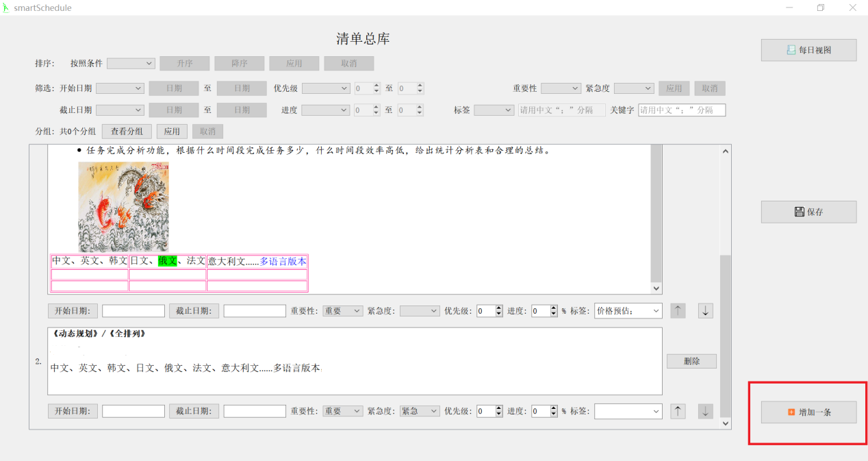Screen dimensions: 868x461
Task: Click the 保存 save disk icon
Action: pyautogui.click(x=798, y=212)
